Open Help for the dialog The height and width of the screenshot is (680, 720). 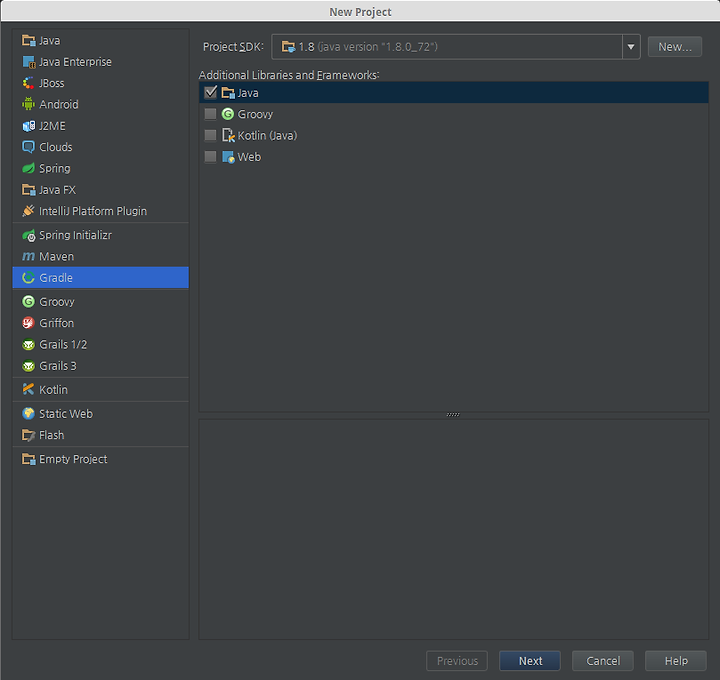click(x=676, y=661)
